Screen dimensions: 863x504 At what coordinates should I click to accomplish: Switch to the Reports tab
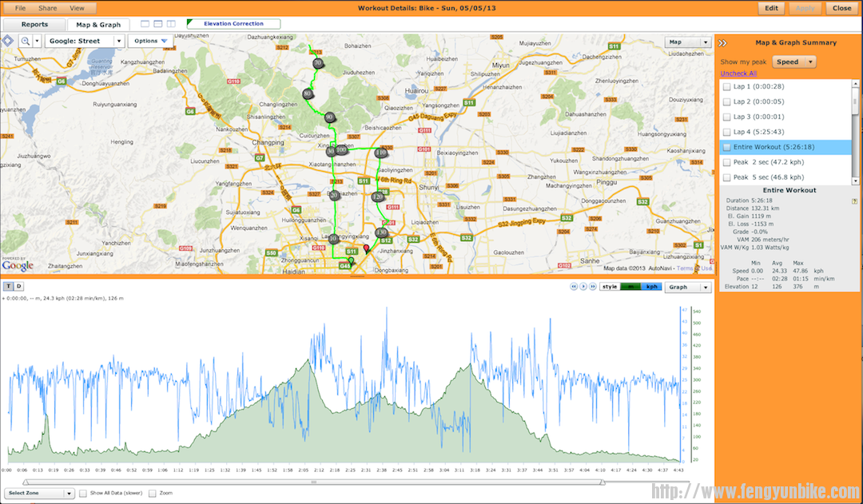click(x=34, y=24)
